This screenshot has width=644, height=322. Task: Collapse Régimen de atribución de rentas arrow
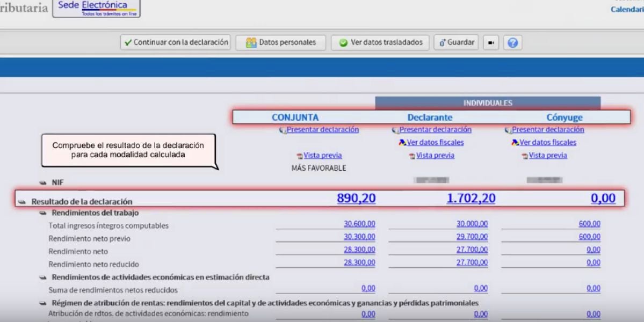pyautogui.click(x=42, y=304)
